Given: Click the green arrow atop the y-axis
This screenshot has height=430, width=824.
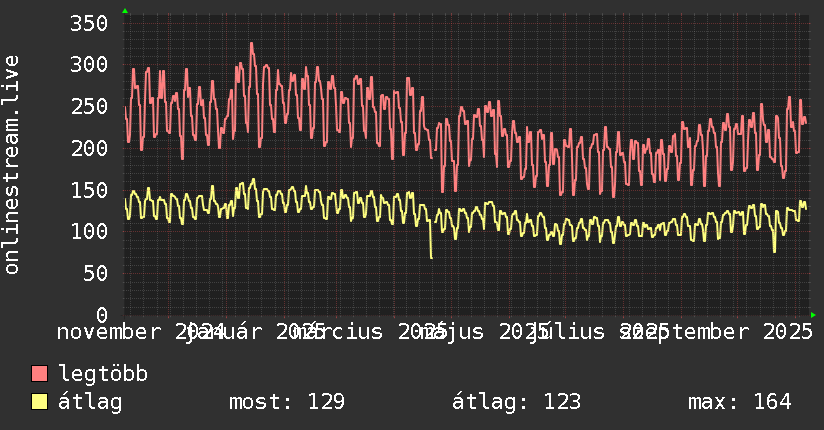Looking at the screenshot, I should (125, 11).
